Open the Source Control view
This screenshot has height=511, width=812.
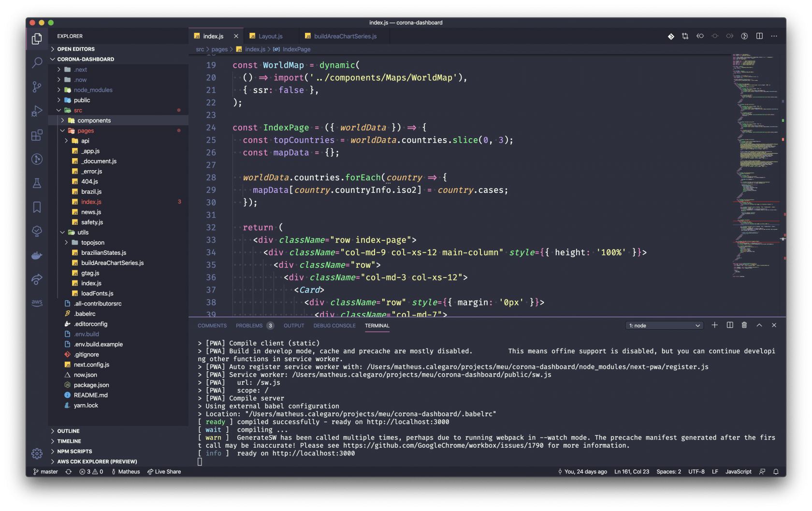point(37,87)
